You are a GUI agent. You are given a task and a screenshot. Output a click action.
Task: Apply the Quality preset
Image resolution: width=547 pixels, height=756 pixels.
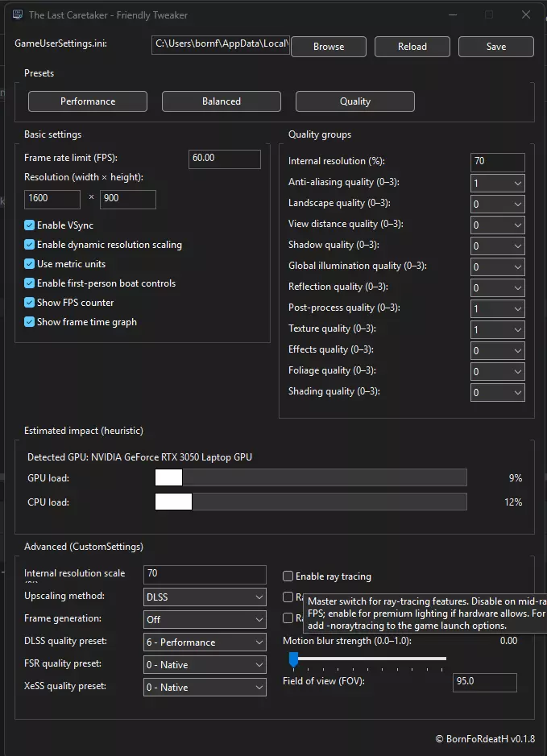click(x=355, y=101)
